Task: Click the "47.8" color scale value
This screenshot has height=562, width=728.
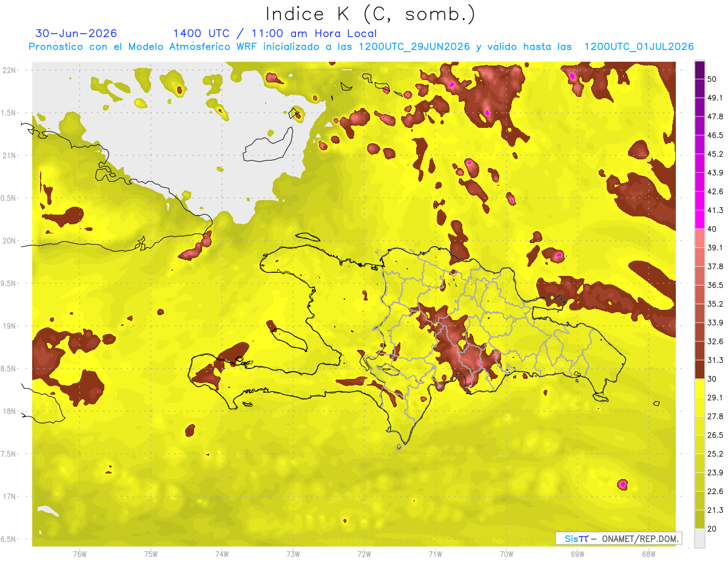Action: [x=715, y=116]
